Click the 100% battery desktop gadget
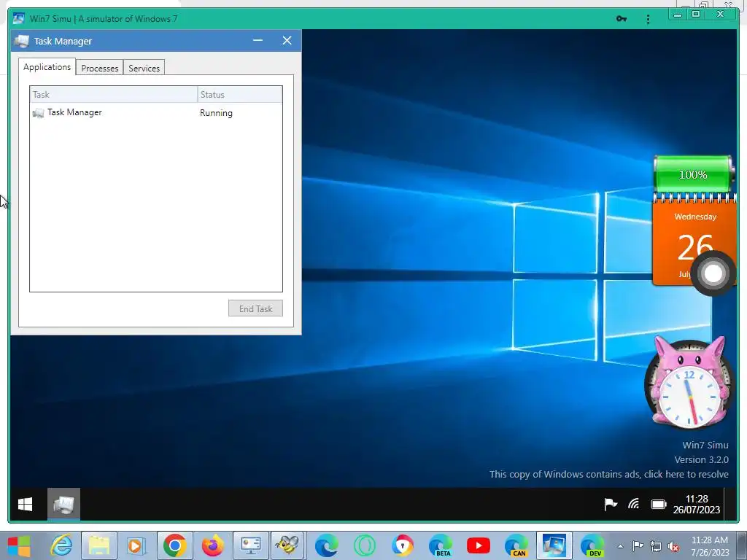Screen dimensions: 747x560 [693, 174]
